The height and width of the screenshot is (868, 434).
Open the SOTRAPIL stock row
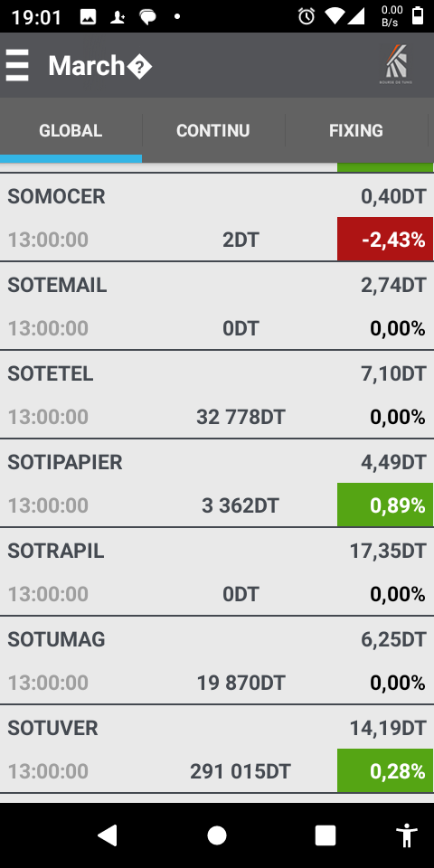pyautogui.click(x=217, y=571)
